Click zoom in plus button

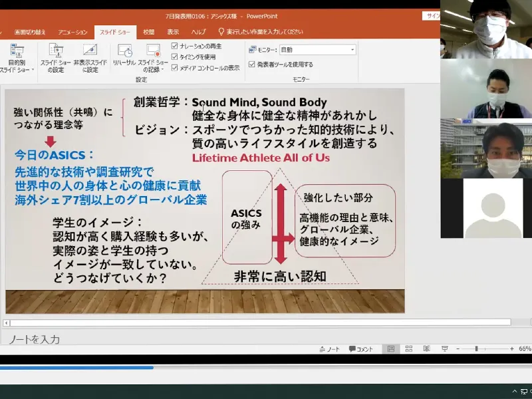(x=512, y=348)
